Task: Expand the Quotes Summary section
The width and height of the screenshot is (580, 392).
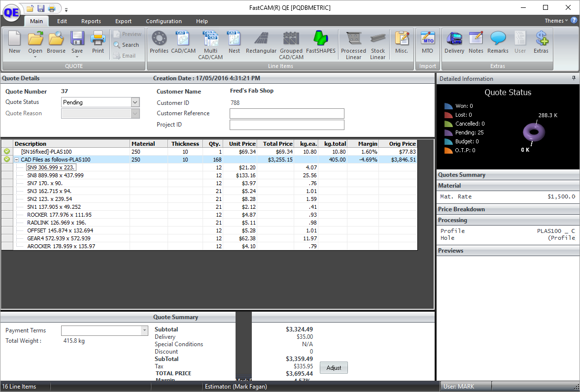Action: click(x=508, y=175)
